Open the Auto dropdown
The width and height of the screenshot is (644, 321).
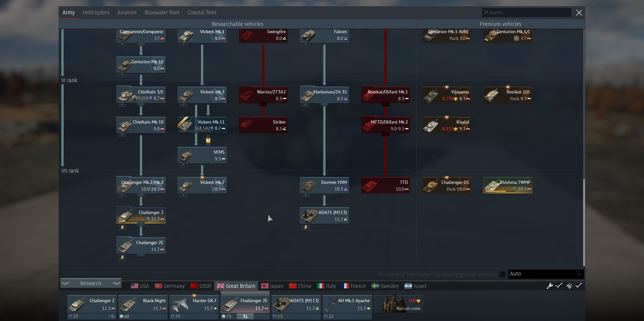(546, 274)
